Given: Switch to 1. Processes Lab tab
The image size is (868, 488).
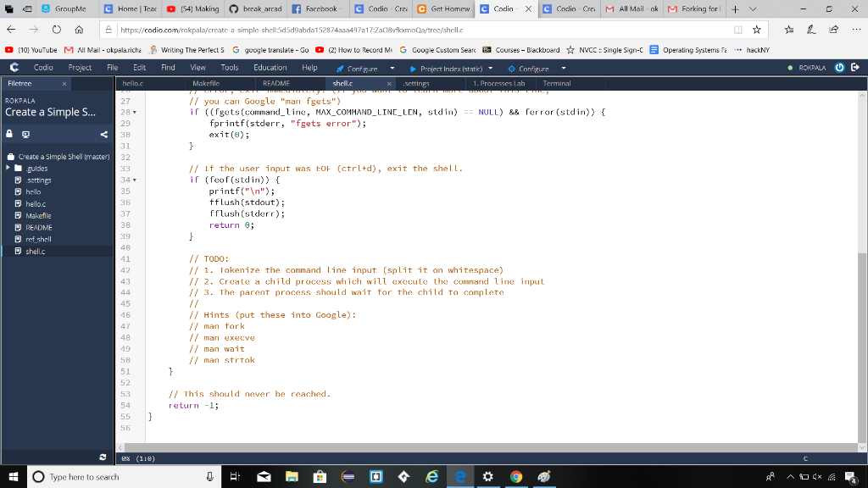Looking at the screenshot, I should (x=498, y=84).
